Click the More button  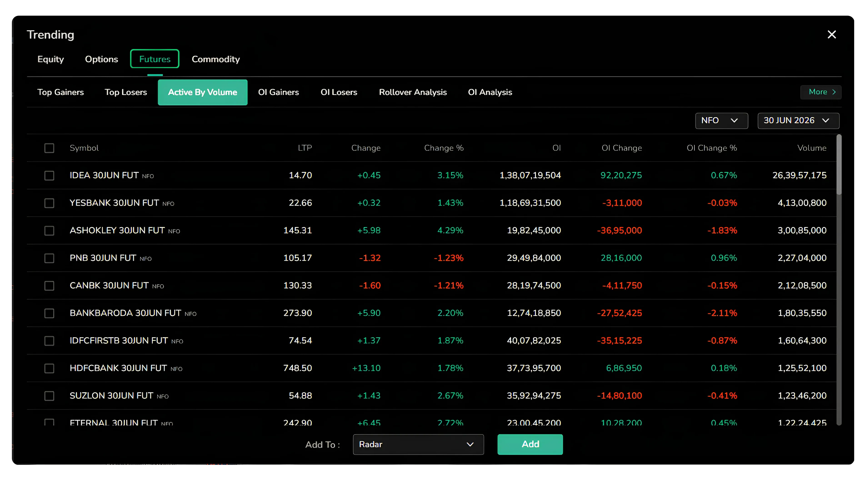tap(821, 92)
